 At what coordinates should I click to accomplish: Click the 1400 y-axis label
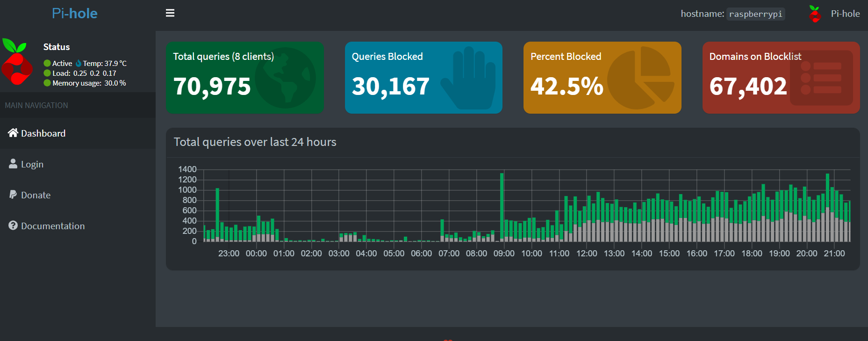click(x=187, y=169)
